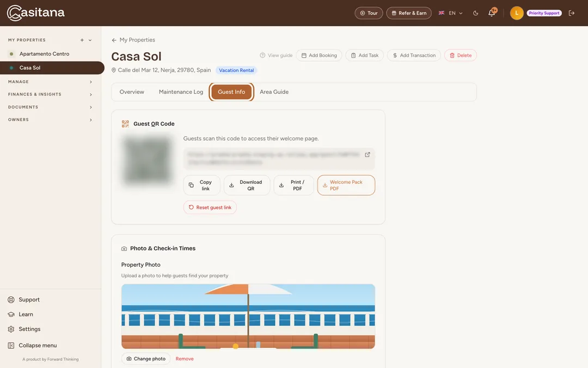Copy the guest link

click(202, 185)
